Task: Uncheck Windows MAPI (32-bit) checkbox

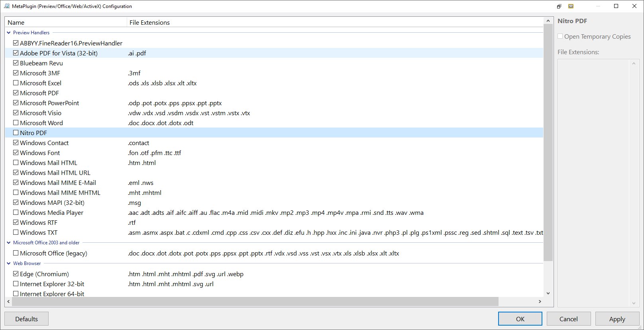Action: click(16, 202)
